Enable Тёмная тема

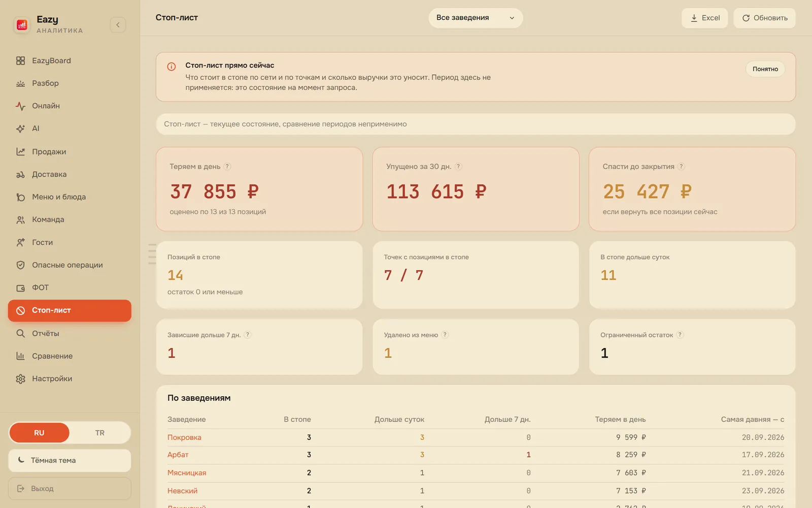70,460
